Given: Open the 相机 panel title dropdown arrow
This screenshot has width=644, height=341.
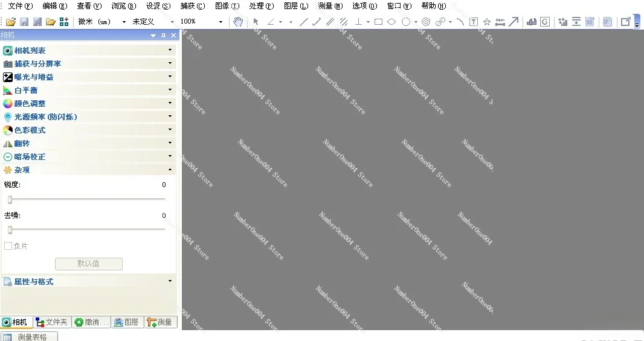Looking at the screenshot, I should pyautogui.click(x=153, y=35).
